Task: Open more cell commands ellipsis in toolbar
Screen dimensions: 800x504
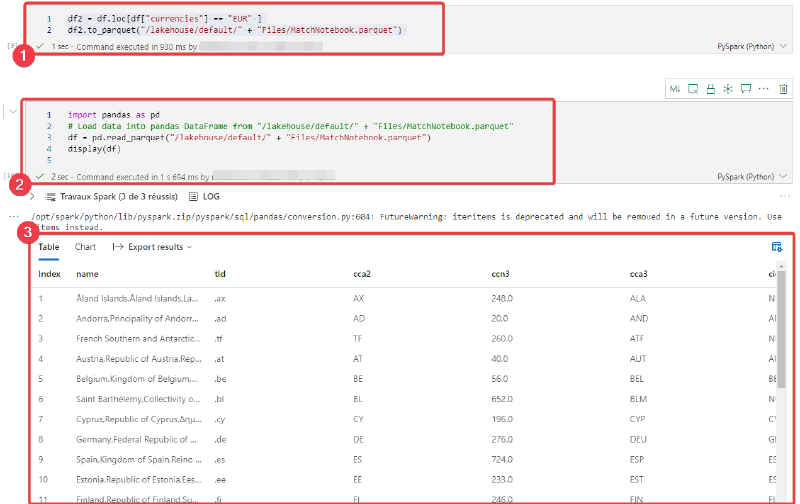Action: point(763,89)
